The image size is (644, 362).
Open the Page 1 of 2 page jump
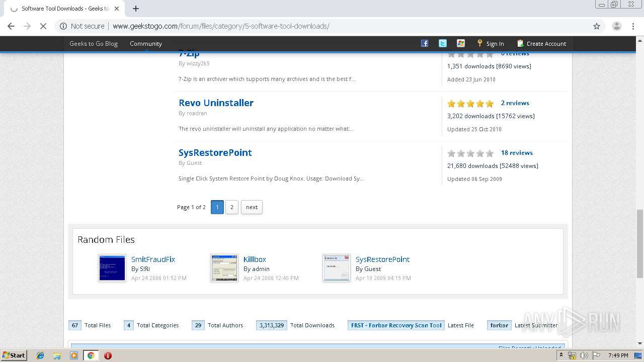click(191, 207)
